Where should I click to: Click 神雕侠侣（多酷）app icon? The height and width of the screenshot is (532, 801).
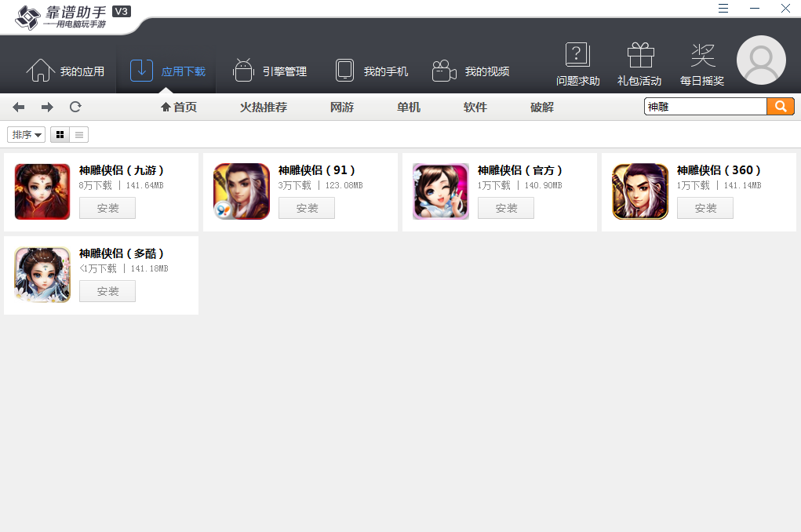[x=42, y=275]
